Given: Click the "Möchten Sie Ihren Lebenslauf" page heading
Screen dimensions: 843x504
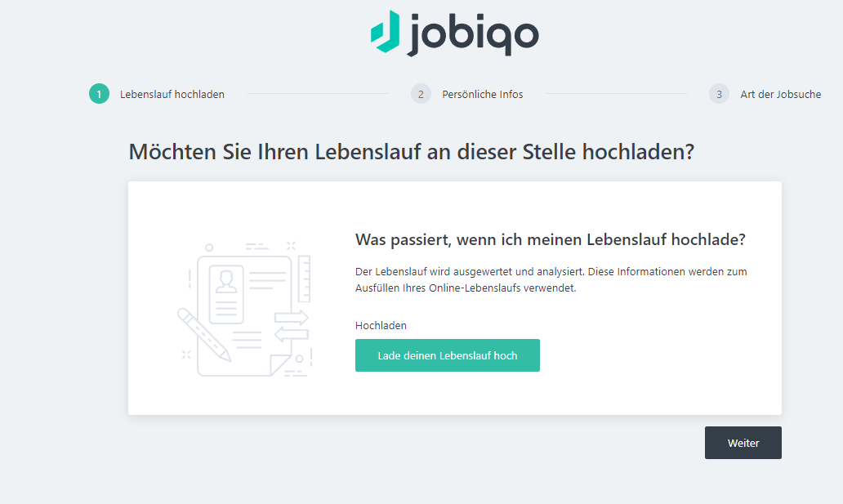Looking at the screenshot, I should pos(411,151).
